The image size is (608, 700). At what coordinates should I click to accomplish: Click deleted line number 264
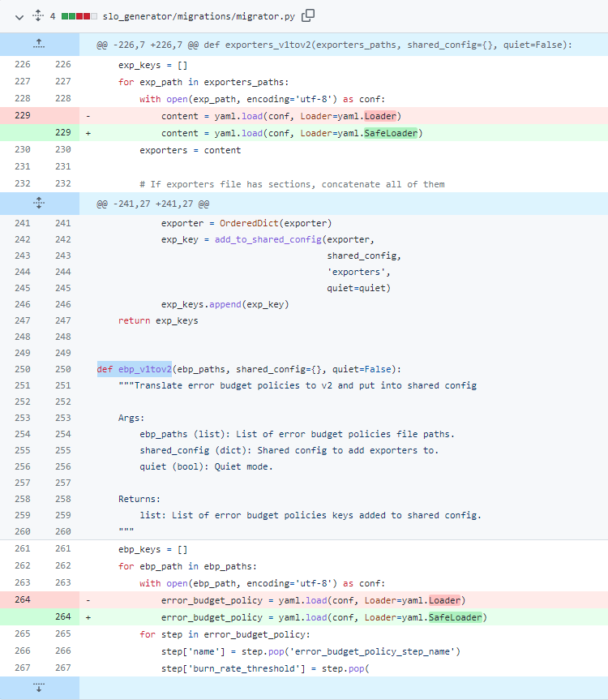pyautogui.click(x=23, y=599)
